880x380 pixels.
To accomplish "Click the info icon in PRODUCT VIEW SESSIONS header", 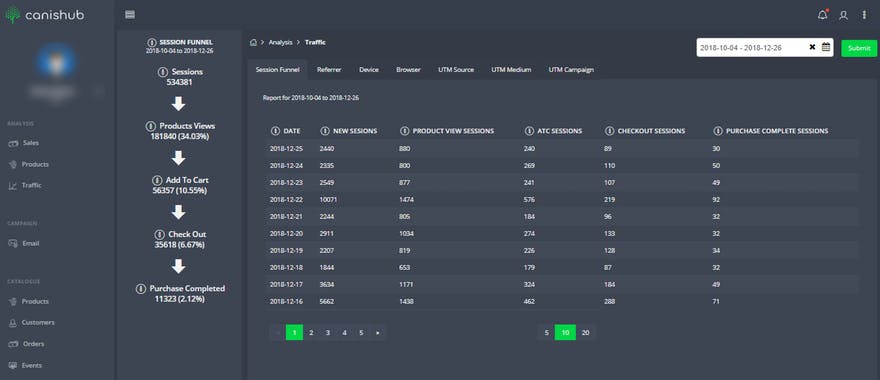I will pos(404,131).
